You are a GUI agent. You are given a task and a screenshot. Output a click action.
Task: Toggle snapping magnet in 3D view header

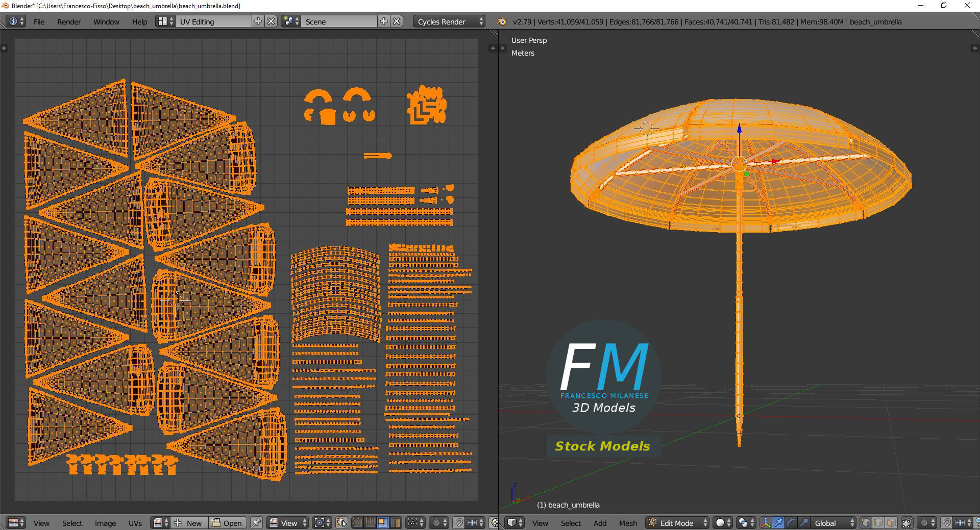tap(946, 523)
